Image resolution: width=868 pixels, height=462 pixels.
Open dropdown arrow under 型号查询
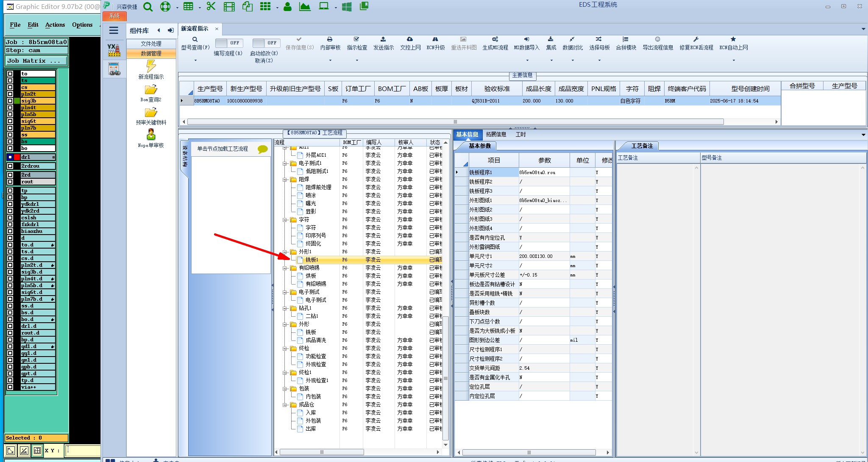[x=195, y=61]
